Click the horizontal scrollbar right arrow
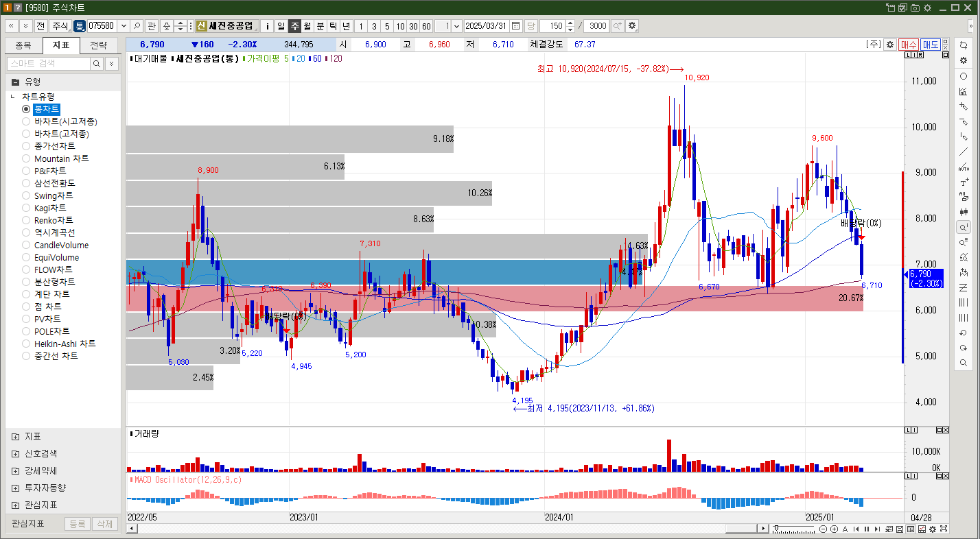Screen dimensions: 980x539 [763, 529]
